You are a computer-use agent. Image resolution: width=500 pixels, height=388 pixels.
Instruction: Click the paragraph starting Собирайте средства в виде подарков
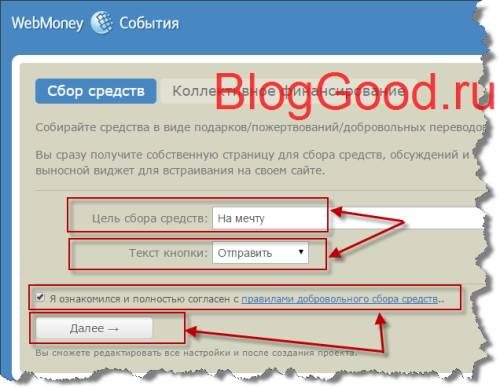point(260,128)
